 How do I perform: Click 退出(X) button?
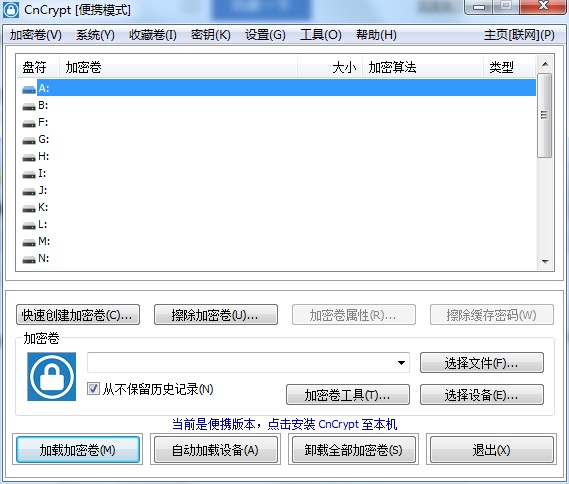click(492, 450)
